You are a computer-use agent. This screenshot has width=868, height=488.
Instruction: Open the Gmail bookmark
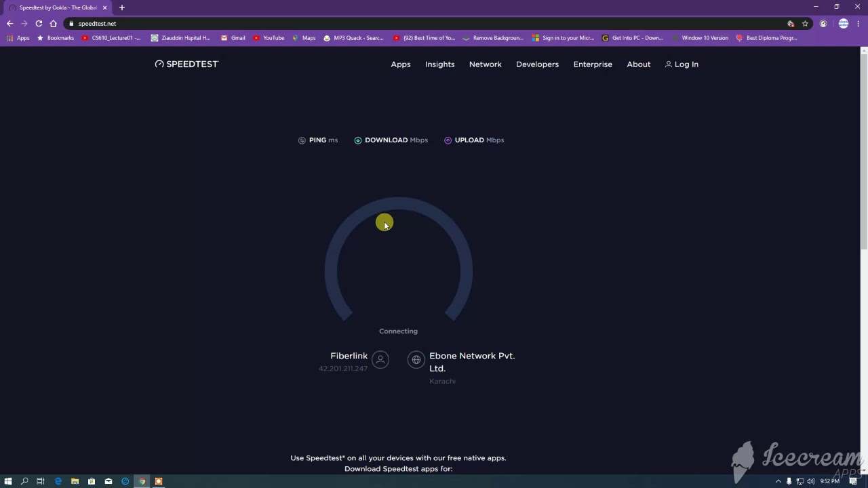pyautogui.click(x=233, y=38)
